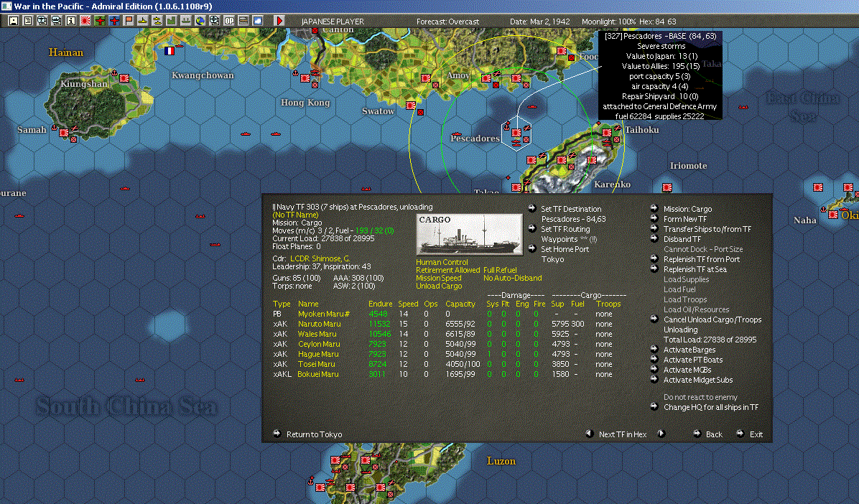Click arrow beside Set Home Port
The height and width of the screenshot is (504, 859).
pos(532,248)
